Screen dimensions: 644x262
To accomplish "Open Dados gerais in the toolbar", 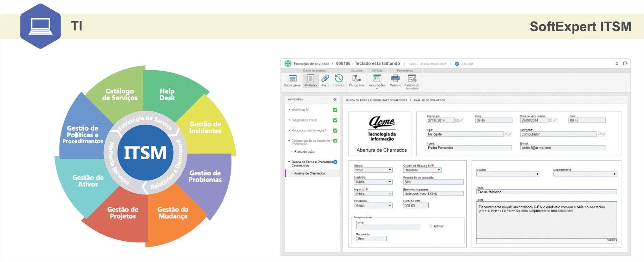I will point(292,80).
